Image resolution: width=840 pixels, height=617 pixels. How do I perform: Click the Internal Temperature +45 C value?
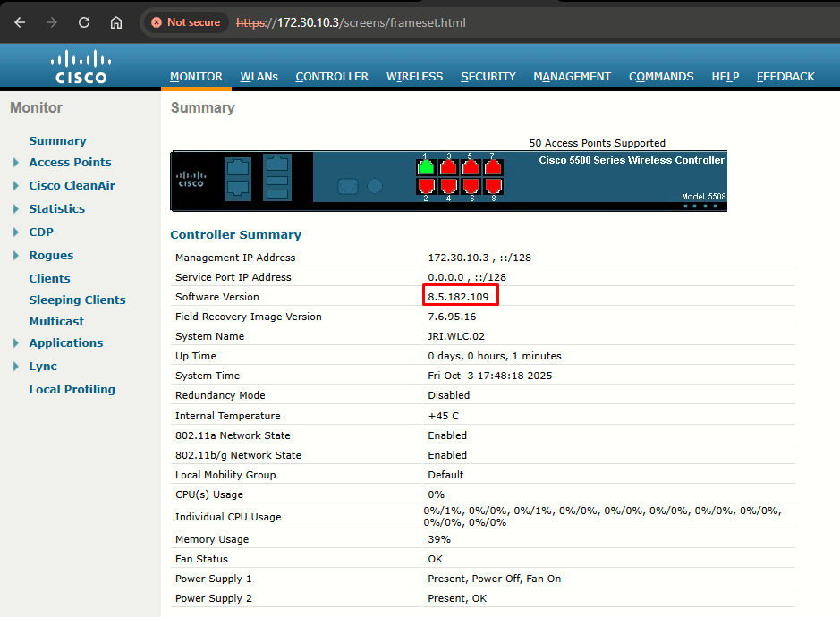(x=443, y=416)
